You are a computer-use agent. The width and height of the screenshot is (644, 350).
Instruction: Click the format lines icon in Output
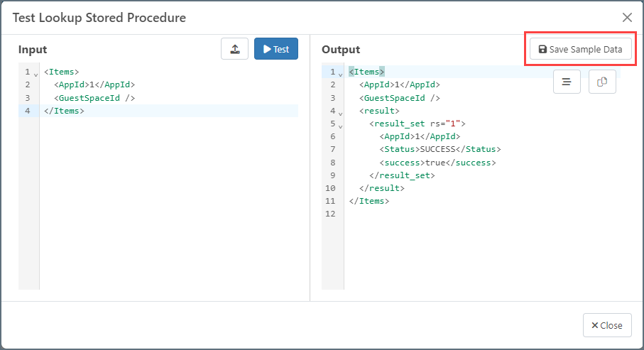tap(567, 82)
